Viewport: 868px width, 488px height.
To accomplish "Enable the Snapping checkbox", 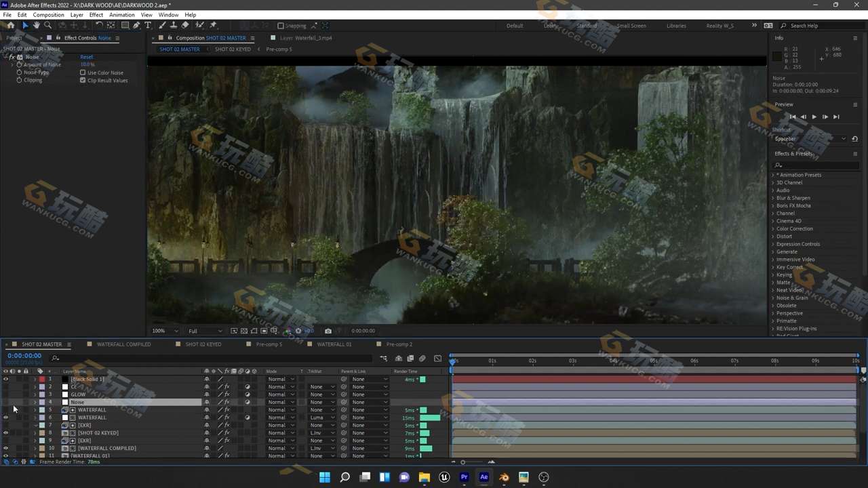I will [x=281, y=26].
